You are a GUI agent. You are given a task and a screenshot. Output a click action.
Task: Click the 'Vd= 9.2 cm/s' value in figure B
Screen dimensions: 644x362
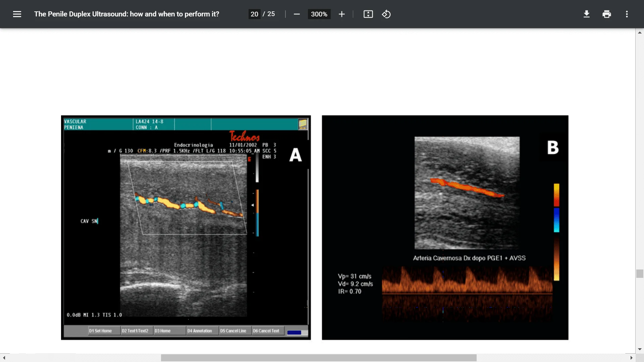(355, 284)
